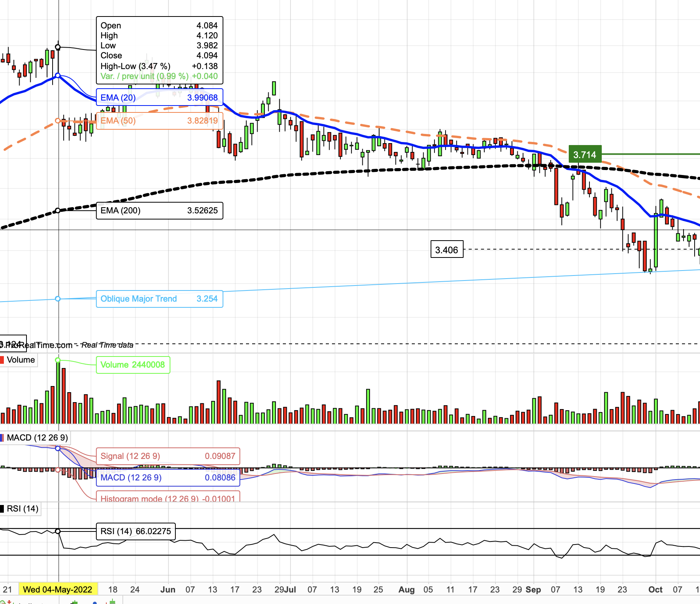700x604 pixels.
Task: Click the Oct label on date axis
Action: [x=656, y=590]
